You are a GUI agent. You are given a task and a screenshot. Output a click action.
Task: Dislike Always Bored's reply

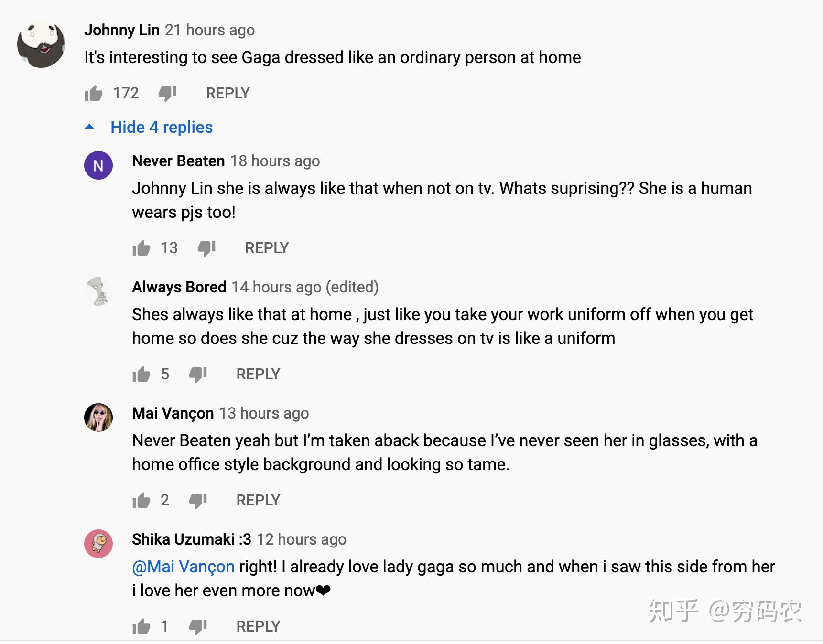pyautogui.click(x=198, y=375)
